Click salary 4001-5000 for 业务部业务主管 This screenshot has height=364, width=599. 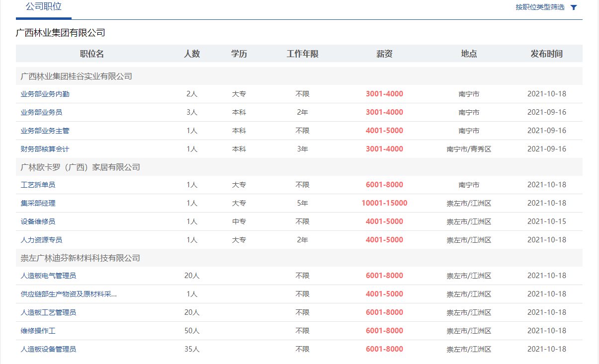[385, 131]
